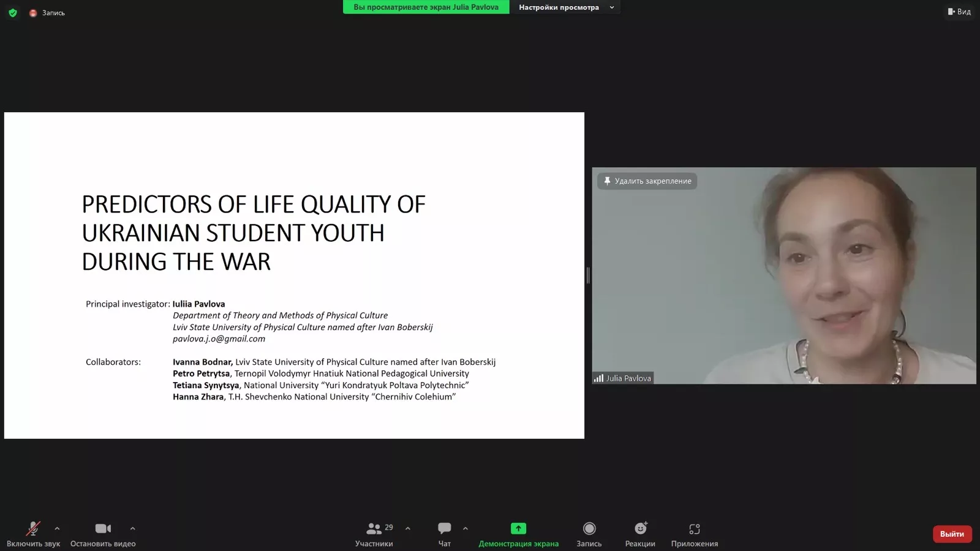This screenshot has width=980, height=551.
Task: Click the red Выйти button
Action: [x=952, y=534]
